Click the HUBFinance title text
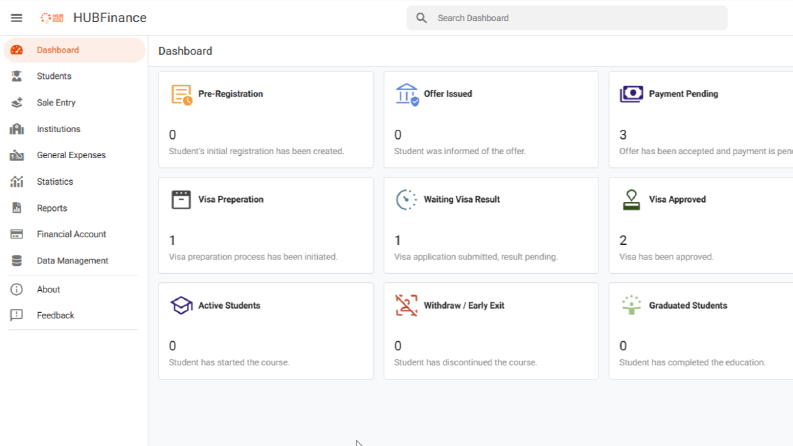 pos(110,18)
